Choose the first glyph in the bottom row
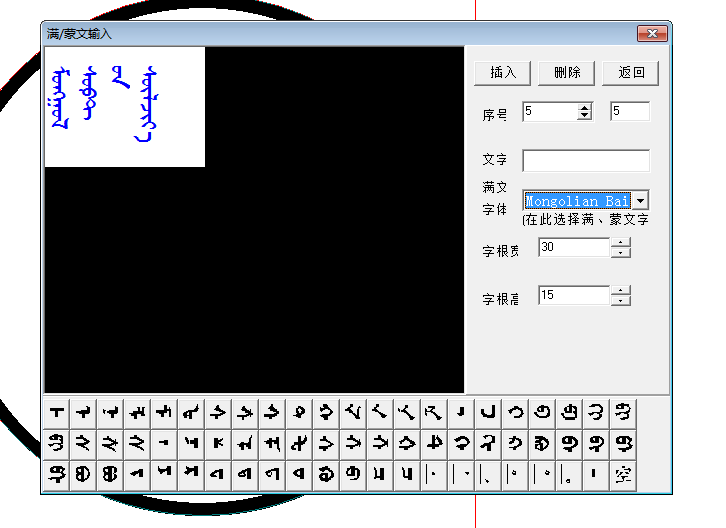The height and width of the screenshot is (528, 726). (57, 474)
